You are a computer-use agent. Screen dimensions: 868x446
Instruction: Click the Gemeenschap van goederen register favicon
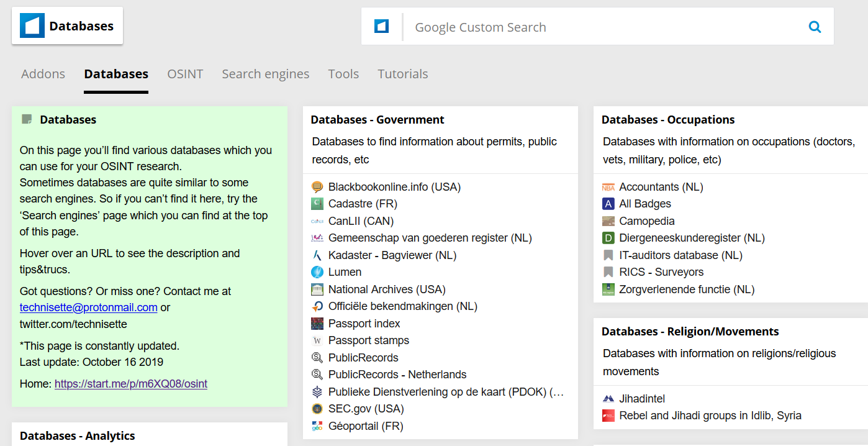317,238
